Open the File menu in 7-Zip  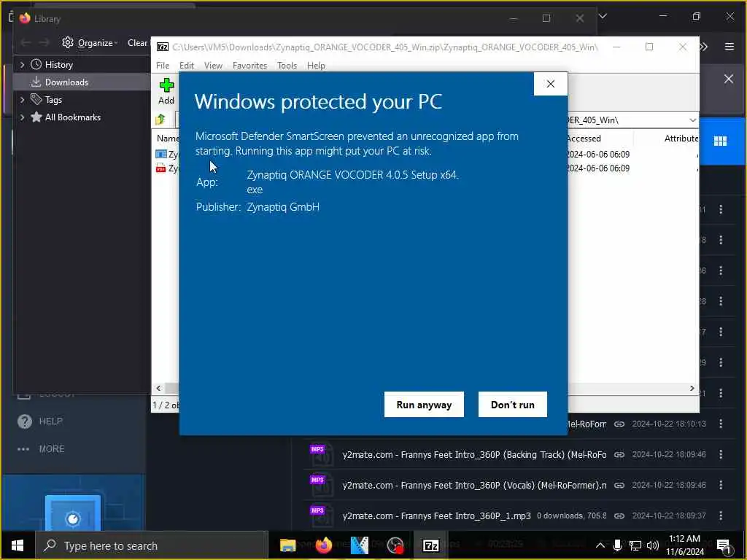point(163,65)
